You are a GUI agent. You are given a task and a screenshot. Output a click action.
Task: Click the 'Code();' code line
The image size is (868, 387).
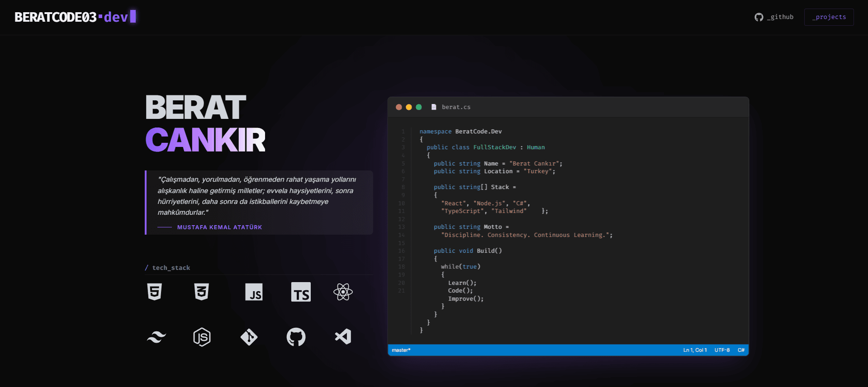(x=460, y=291)
